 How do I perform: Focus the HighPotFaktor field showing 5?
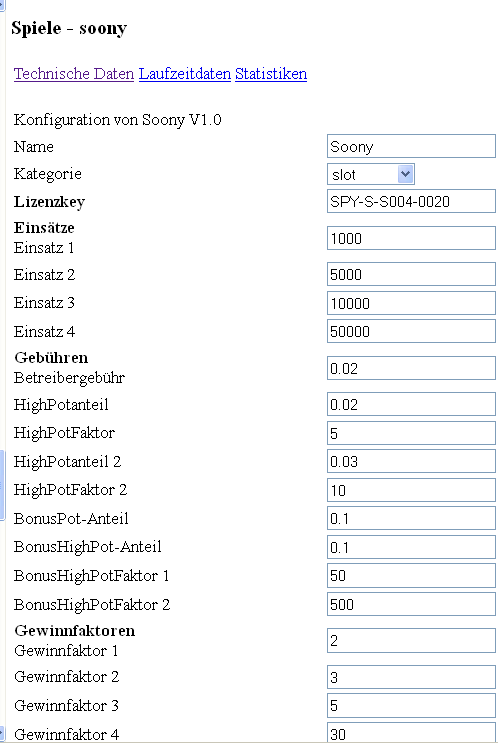[411, 433]
